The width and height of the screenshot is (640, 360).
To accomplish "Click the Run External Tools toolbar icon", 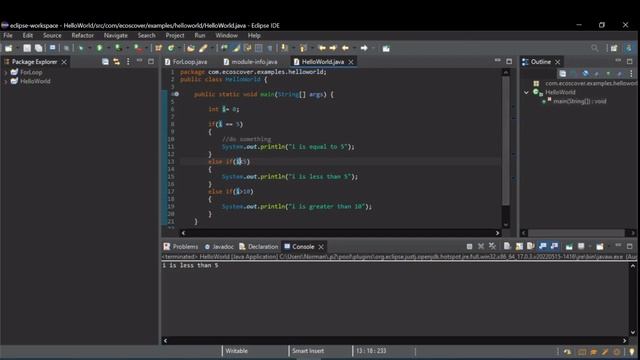I will pos(138,49).
